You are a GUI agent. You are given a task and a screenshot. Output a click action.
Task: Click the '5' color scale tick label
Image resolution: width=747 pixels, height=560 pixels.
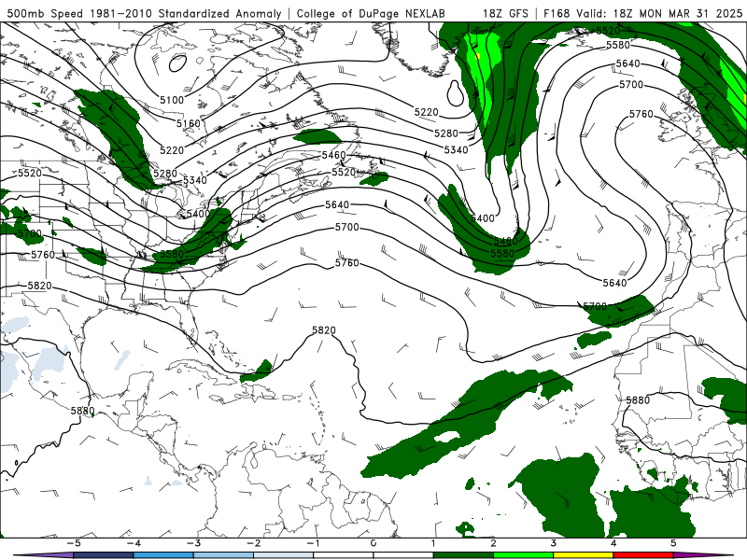pyautogui.click(x=673, y=543)
